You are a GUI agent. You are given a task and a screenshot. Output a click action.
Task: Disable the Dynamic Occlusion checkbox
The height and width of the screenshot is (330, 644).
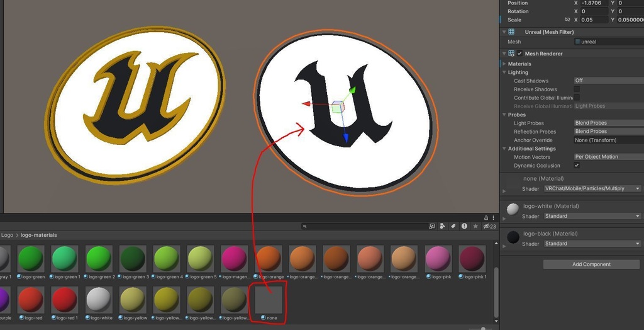pos(577,166)
